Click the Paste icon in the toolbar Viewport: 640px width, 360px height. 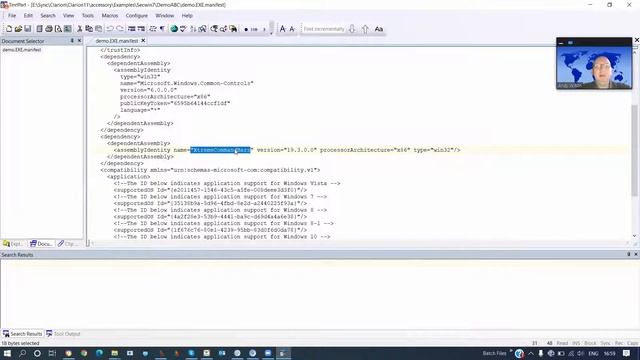point(98,29)
